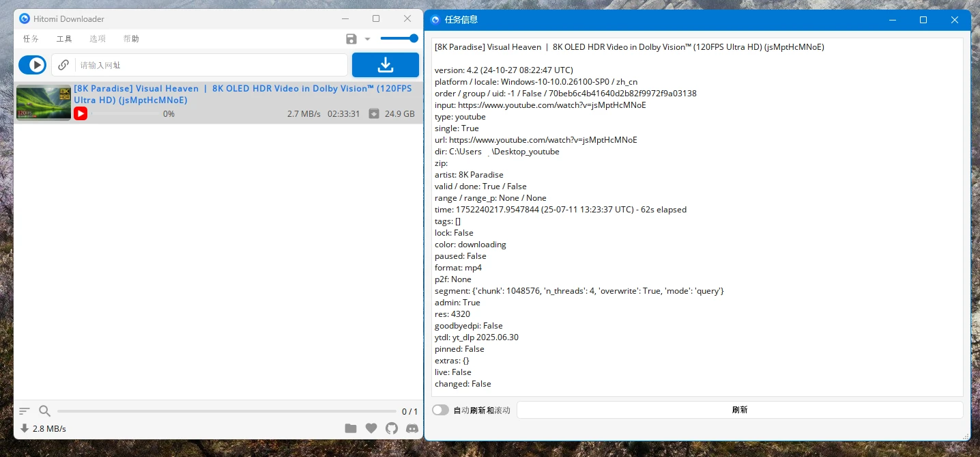980x457 pixels.
Task: Click the 请输入网址 URL input field
Action: pyautogui.click(x=212, y=65)
